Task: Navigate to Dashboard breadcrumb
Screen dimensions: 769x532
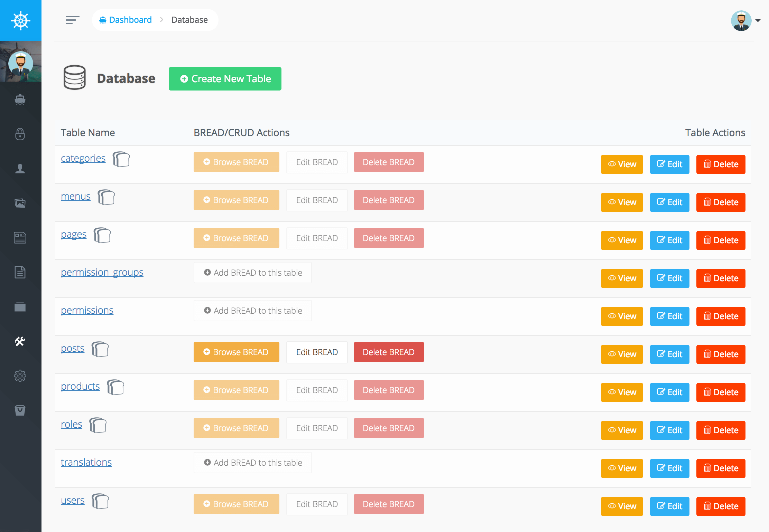Action: tap(130, 20)
